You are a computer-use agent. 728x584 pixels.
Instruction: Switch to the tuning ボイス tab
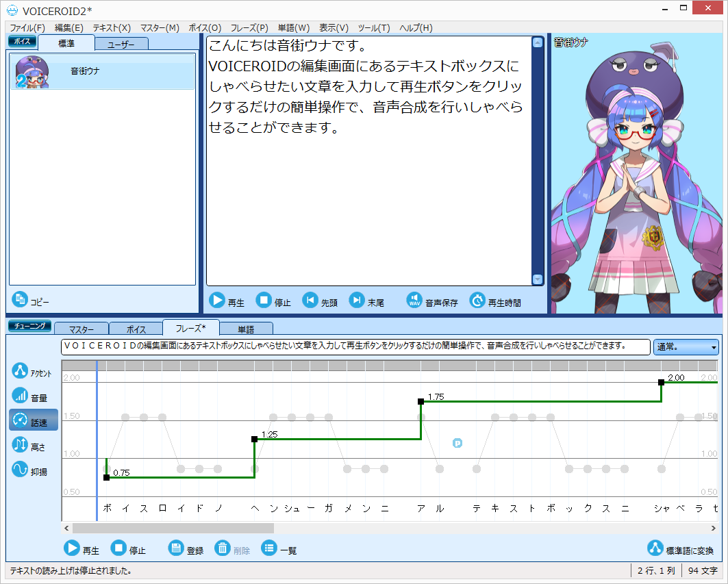click(x=136, y=329)
